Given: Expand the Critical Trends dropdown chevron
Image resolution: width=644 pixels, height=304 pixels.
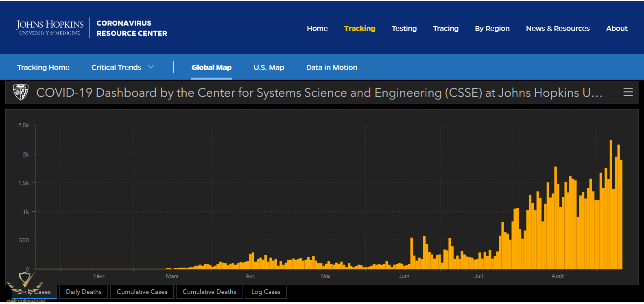Looking at the screenshot, I should [151, 67].
